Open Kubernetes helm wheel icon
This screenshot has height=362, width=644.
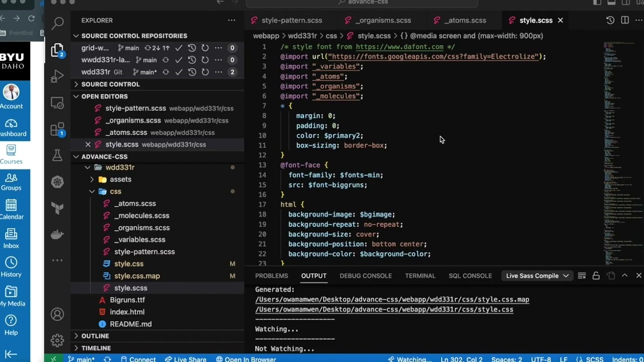tap(57, 182)
